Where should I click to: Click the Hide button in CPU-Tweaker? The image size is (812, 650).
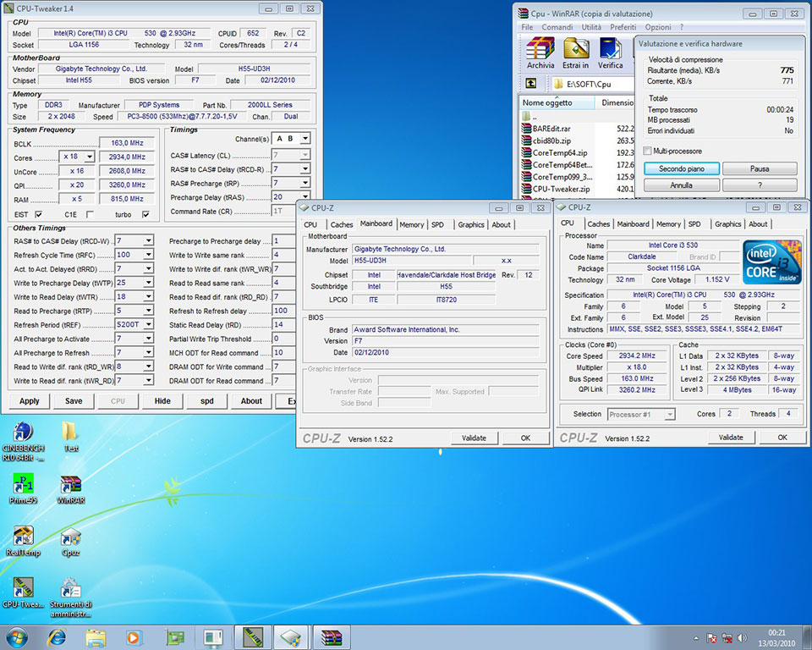coord(162,400)
